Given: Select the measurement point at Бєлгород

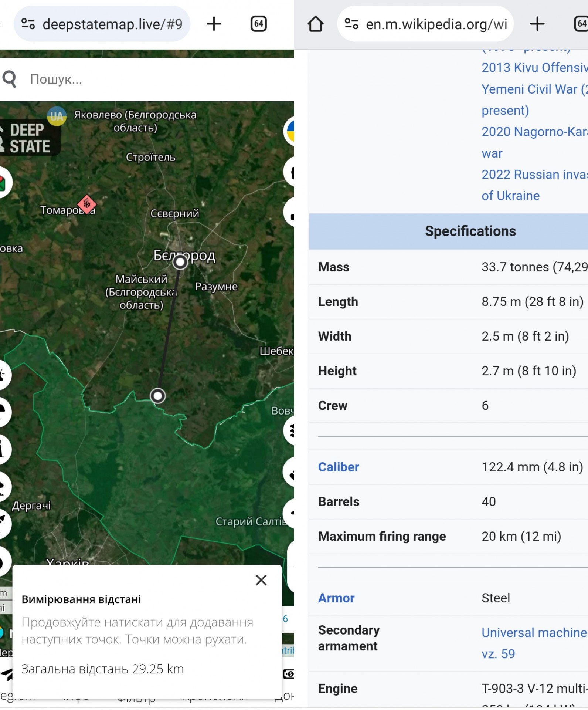Looking at the screenshot, I should pos(180,262).
